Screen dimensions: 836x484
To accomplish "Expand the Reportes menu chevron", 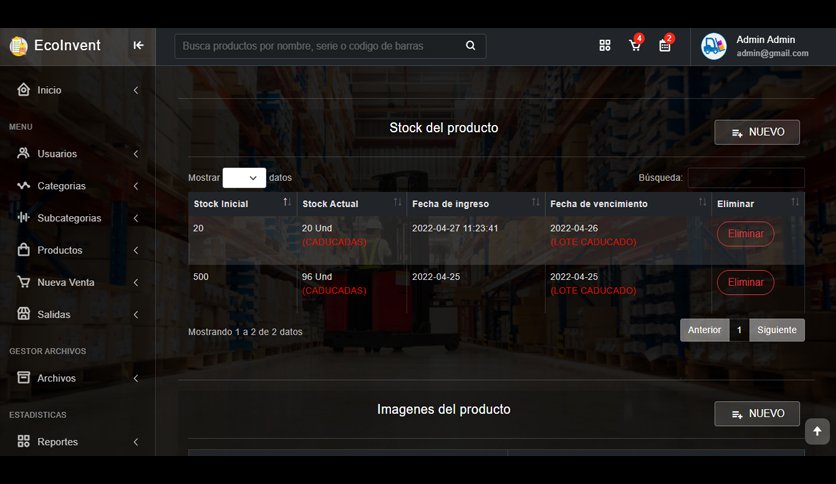I will pyautogui.click(x=136, y=442).
